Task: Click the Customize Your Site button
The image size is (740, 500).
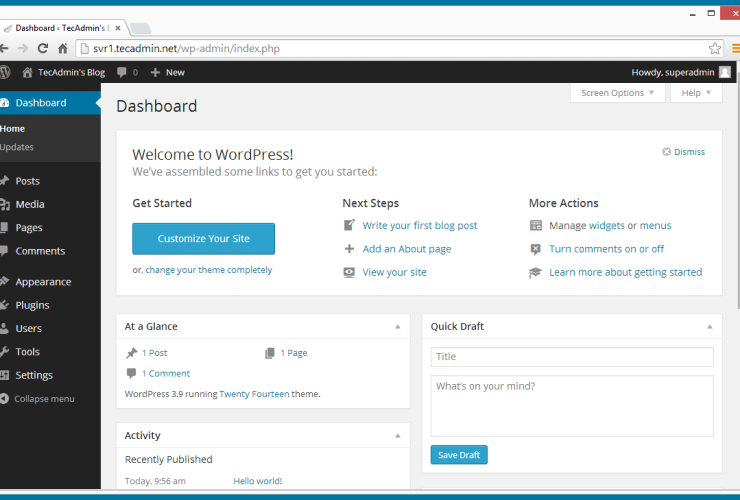Action: pyautogui.click(x=203, y=239)
